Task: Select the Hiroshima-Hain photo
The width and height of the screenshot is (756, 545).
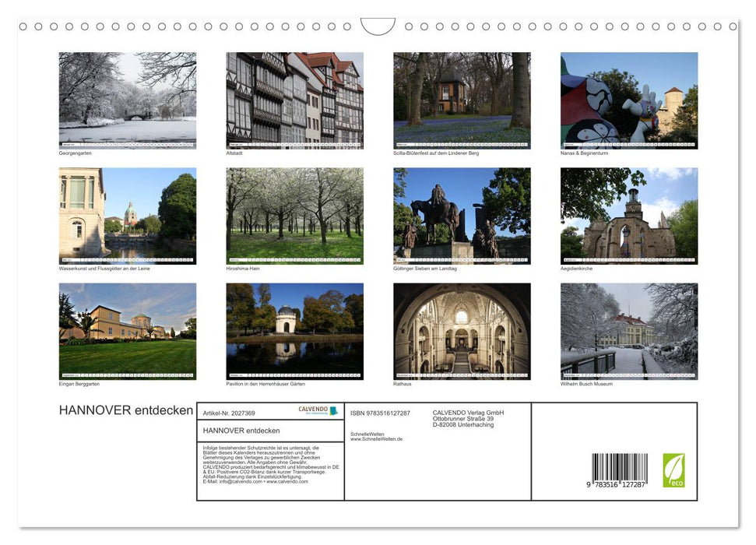Action: 294,216
